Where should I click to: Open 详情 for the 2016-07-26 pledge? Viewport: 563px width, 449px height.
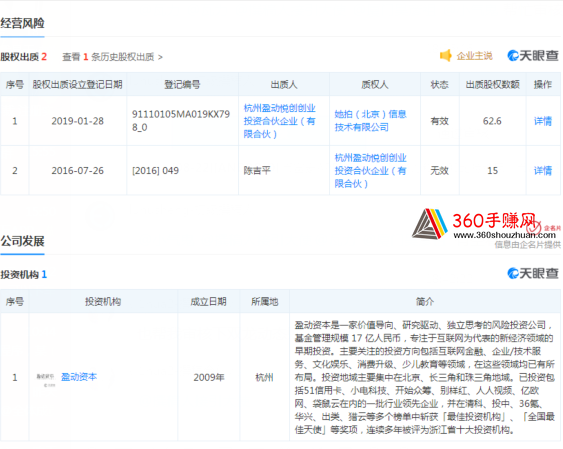click(543, 170)
